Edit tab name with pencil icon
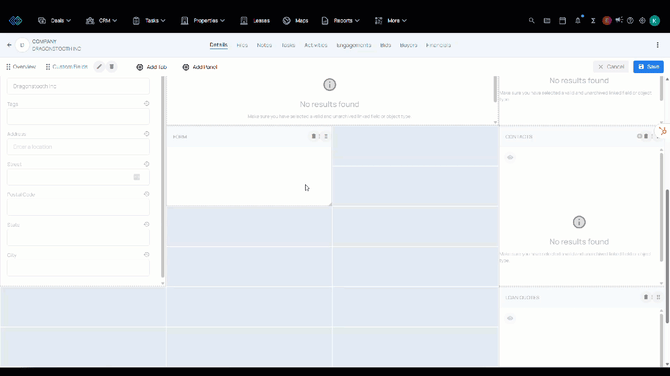 point(99,67)
